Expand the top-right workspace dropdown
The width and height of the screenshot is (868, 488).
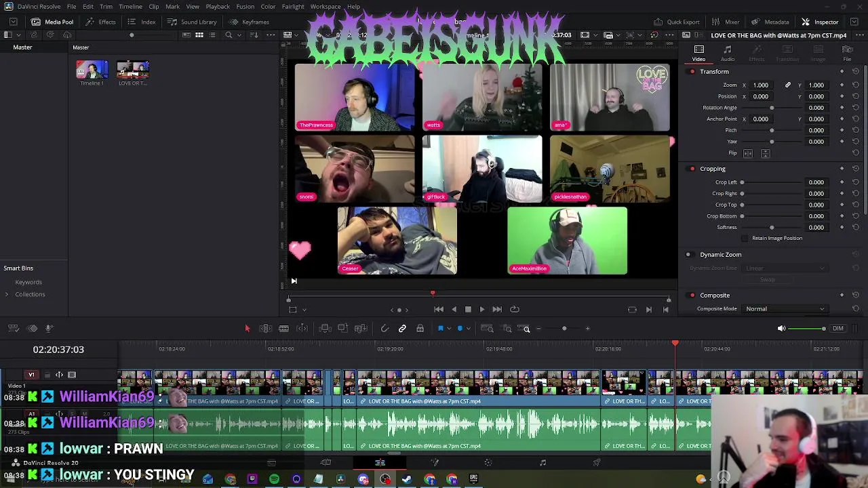[855, 22]
